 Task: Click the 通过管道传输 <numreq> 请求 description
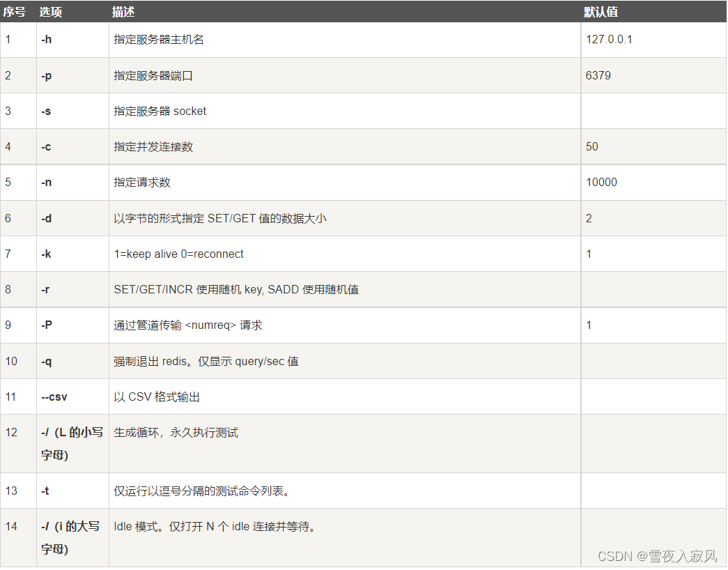188,325
